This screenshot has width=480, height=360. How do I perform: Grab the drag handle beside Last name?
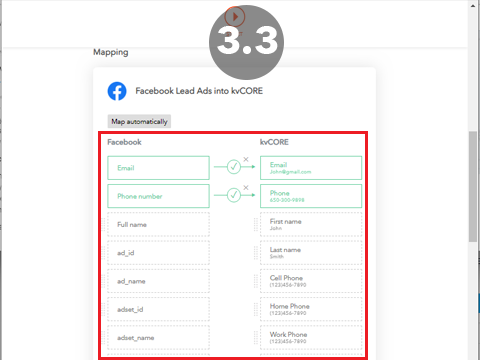point(256,253)
